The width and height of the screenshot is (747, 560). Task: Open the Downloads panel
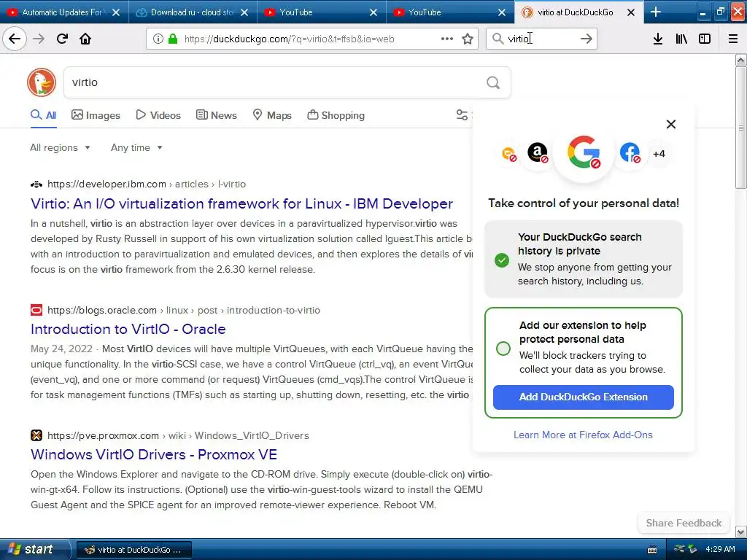tap(658, 39)
